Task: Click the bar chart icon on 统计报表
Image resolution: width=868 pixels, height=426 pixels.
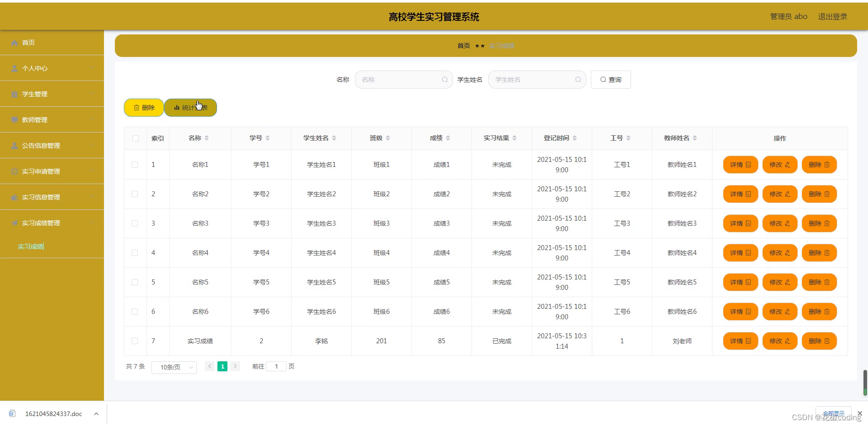Action: pos(177,108)
